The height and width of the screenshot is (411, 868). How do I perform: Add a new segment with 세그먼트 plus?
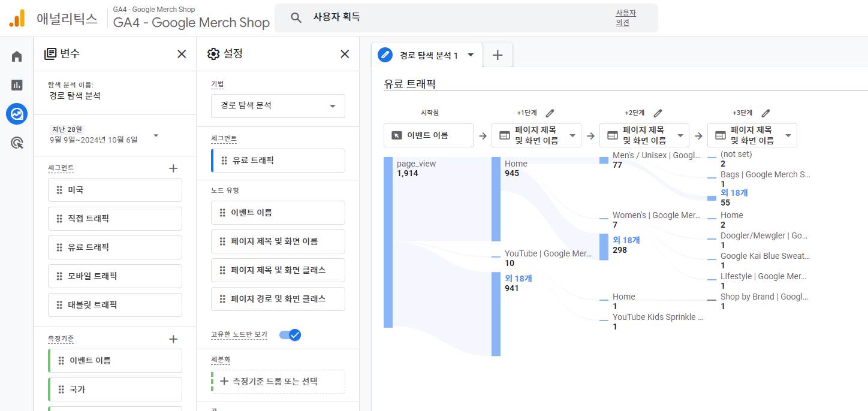(x=173, y=168)
